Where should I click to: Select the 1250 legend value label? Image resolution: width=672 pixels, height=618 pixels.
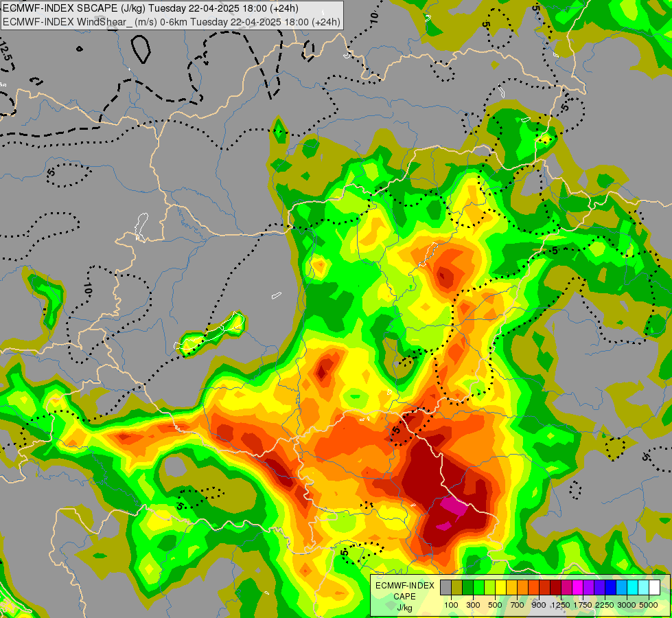[x=561, y=605]
